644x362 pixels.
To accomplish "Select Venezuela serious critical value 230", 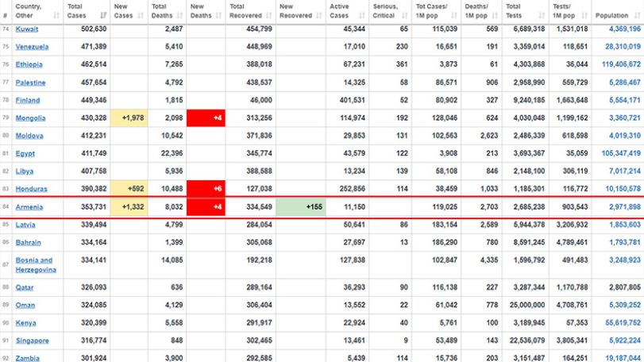I will point(402,47).
